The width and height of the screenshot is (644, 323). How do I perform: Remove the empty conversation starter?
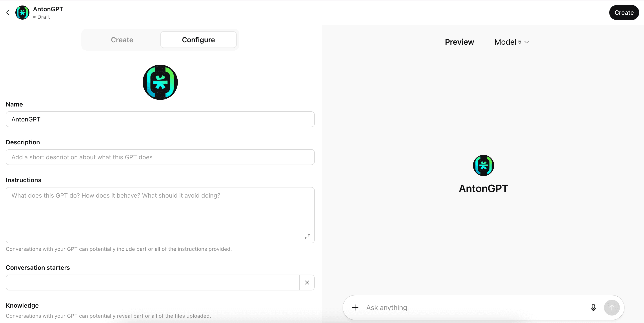pyautogui.click(x=307, y=283)
